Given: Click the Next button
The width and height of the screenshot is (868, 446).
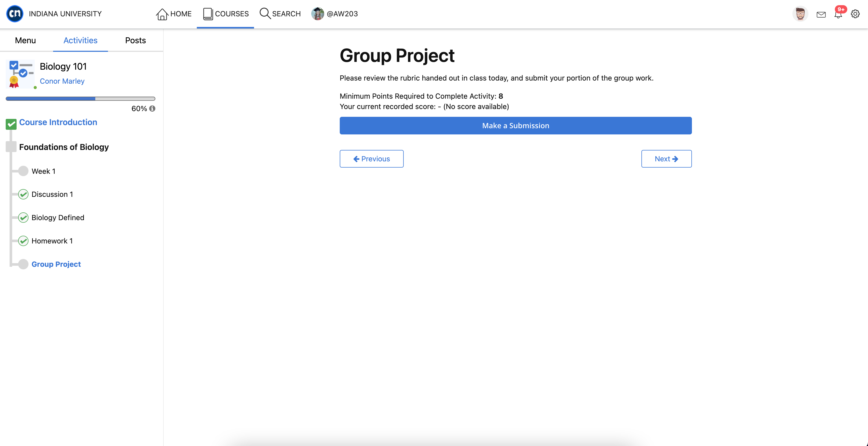Looking at the screenshot, I should (667, 159).
